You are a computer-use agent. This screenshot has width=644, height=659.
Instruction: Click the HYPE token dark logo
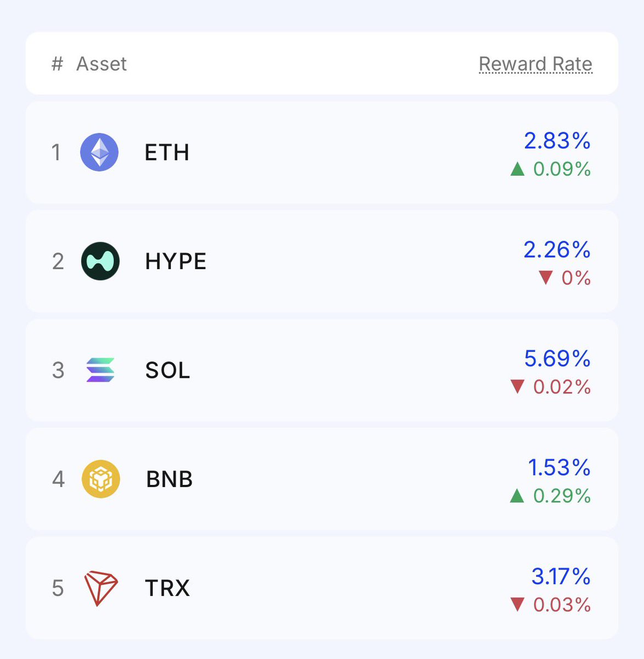coord(100,261)
